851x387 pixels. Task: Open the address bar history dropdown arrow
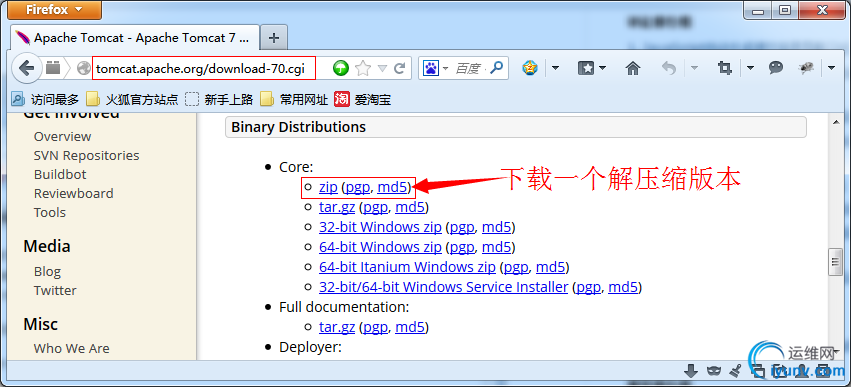pyautogui.click(x=382, y=69)
